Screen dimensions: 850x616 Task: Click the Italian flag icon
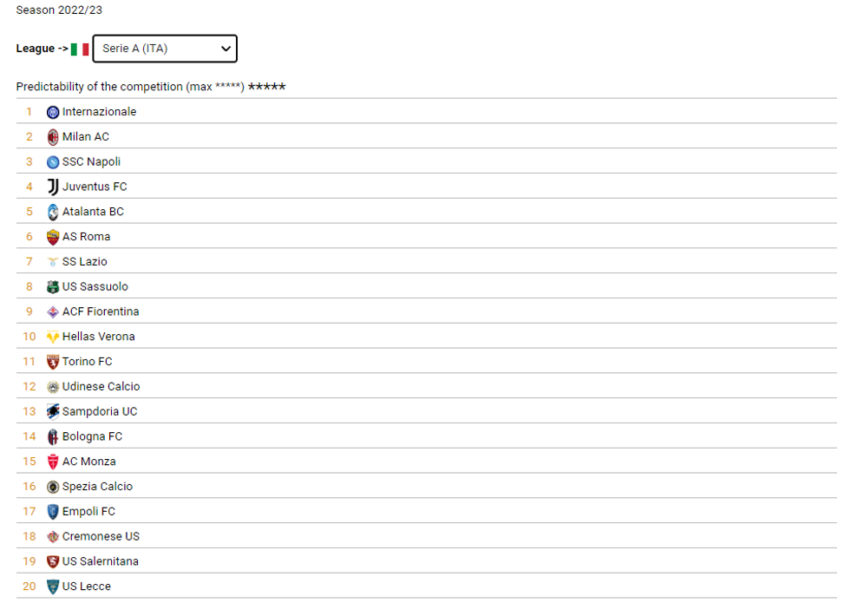80,49
